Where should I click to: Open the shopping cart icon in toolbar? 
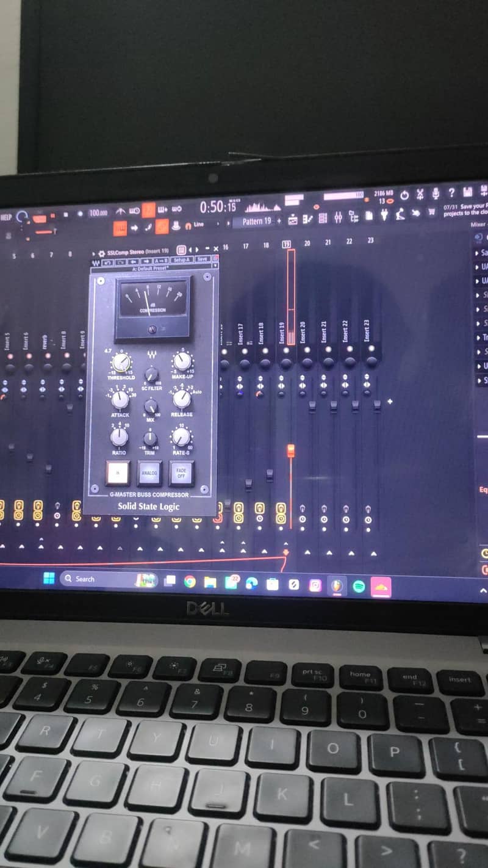point(432,212)
